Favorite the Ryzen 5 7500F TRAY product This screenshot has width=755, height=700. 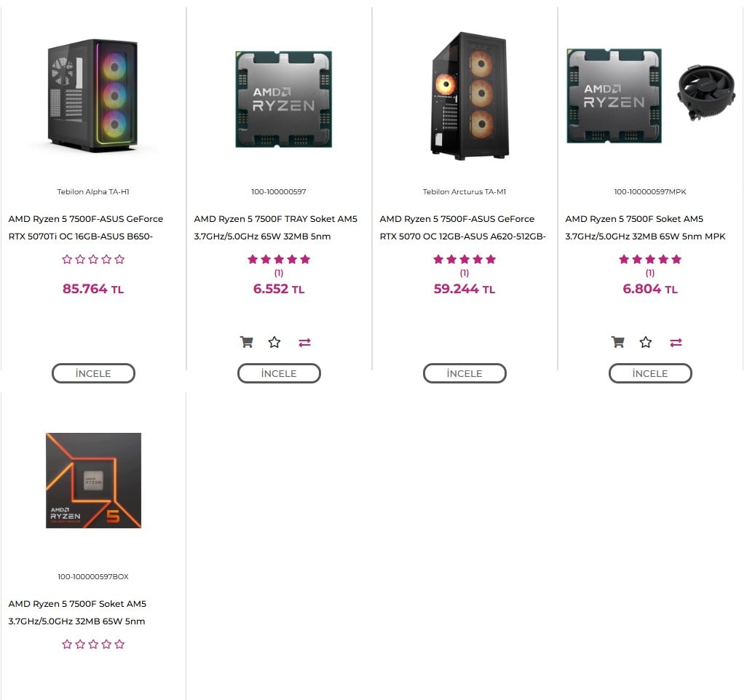point(274,342)
